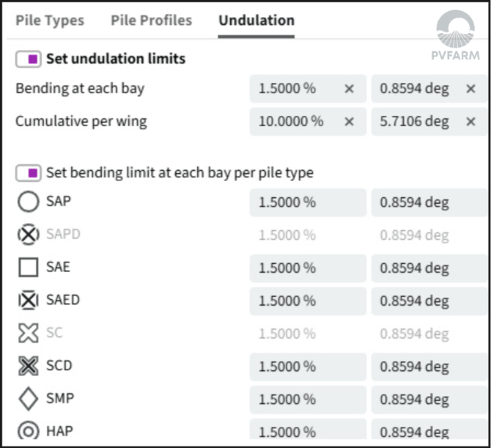The width and height of the screenshot is (491, 448).
Task: Edit the SAP percent bending limit field
Action: (308, 202)
